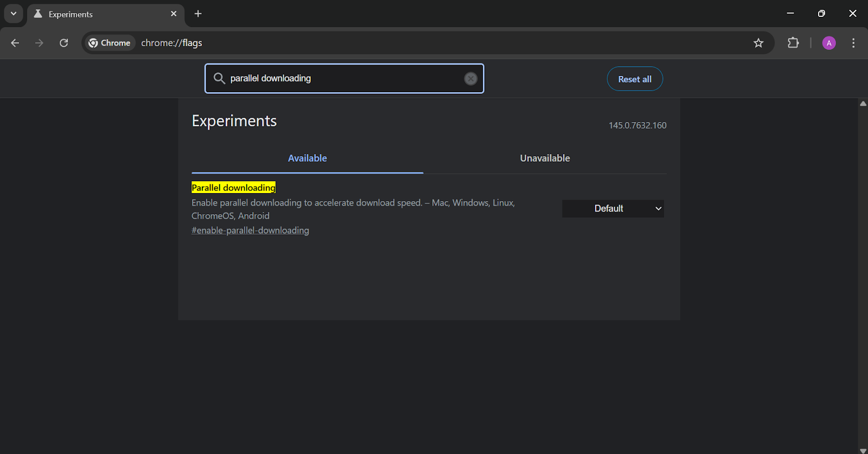868x454 pixels.
Task: Click the Reset all button
Action: (x=635, y=79)
